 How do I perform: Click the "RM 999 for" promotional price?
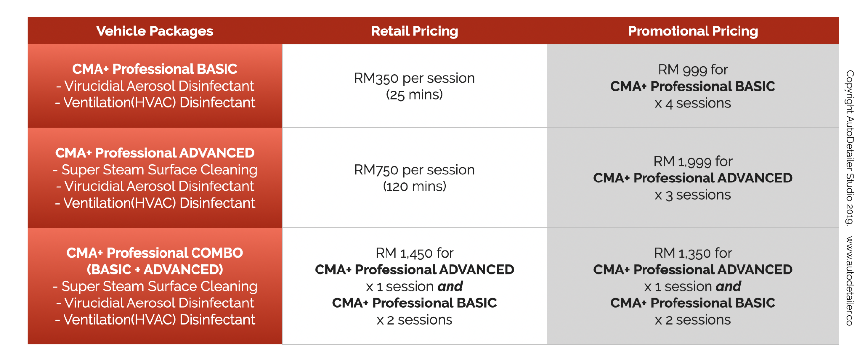pyautogui.click(x=693, y=70)
